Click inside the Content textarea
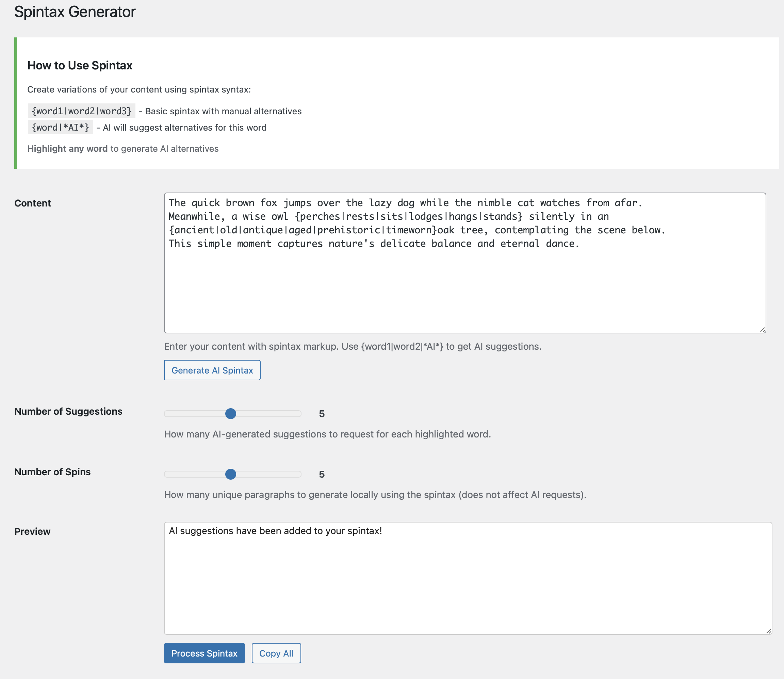Image resolution: width=784 pixels, height=679 pixels. click(464, 288)
